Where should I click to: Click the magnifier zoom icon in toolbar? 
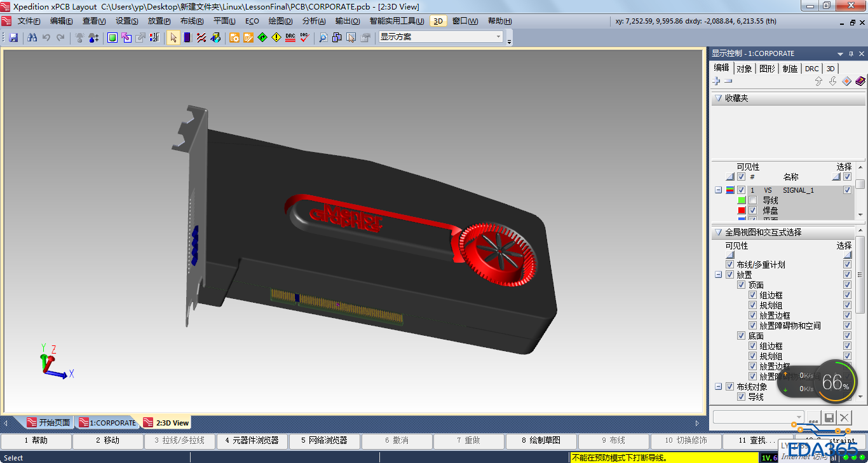click(323, 38)
